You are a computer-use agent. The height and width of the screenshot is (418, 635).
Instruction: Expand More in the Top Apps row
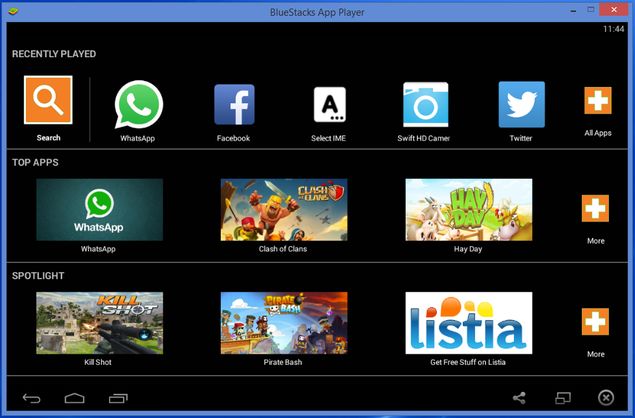point(595,208)
